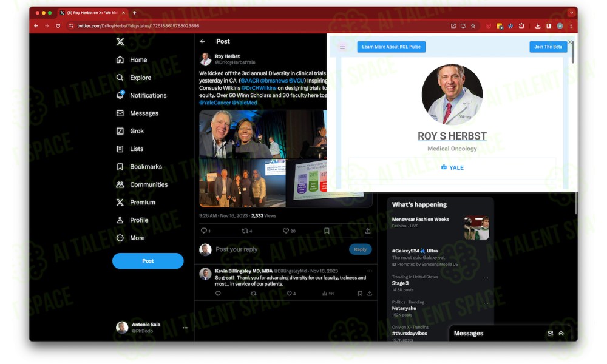607x364 pixels.
Task: Open account options for Antonio Sala
Action: click(185, 328)
